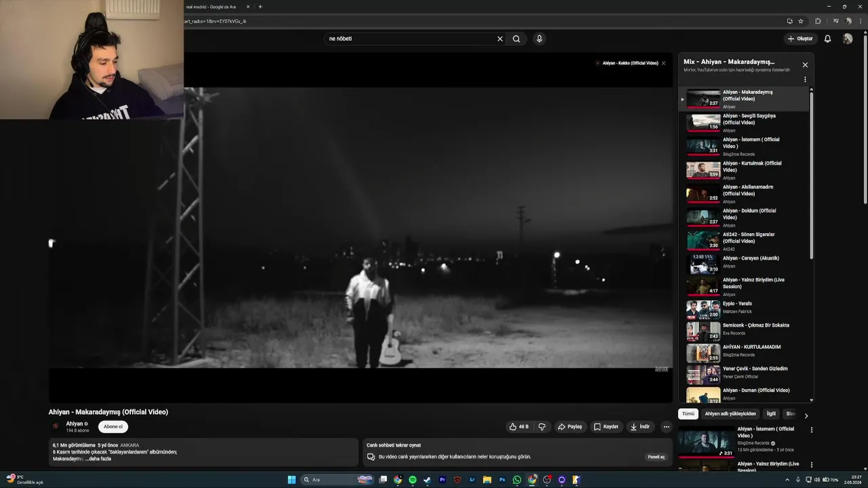868x488 pixels.
Task: Bookmark this page with the star icon
Action: (801, 21)
